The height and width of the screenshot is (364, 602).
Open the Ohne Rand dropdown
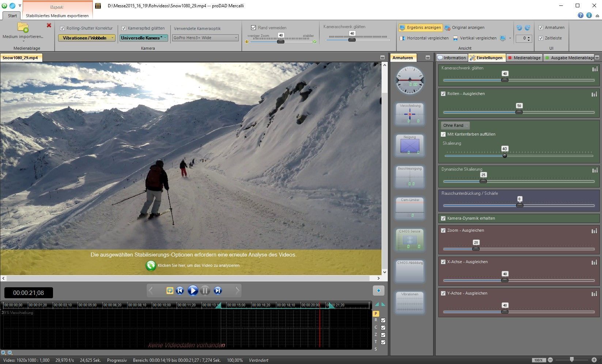(x=455, y=125)
